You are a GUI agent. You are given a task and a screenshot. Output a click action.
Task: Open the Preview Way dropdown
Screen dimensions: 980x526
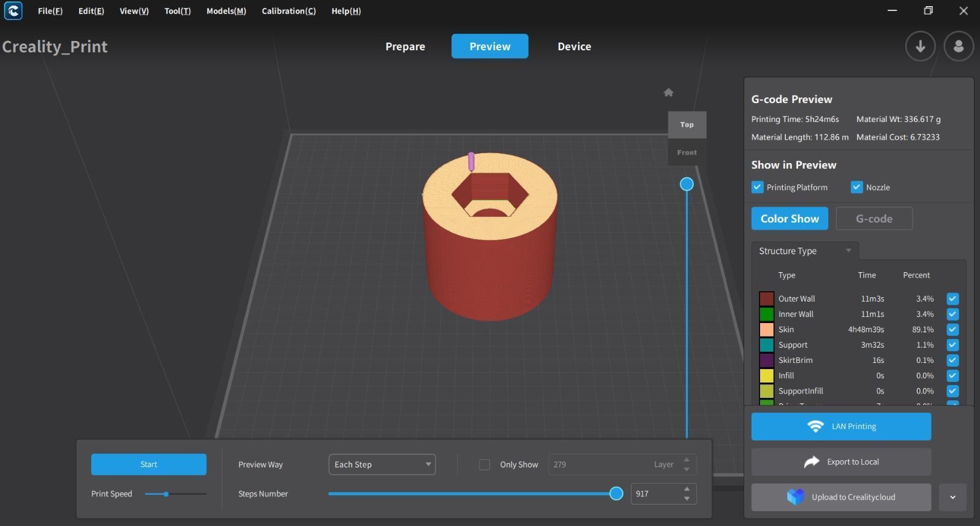[x=382, y=464]
